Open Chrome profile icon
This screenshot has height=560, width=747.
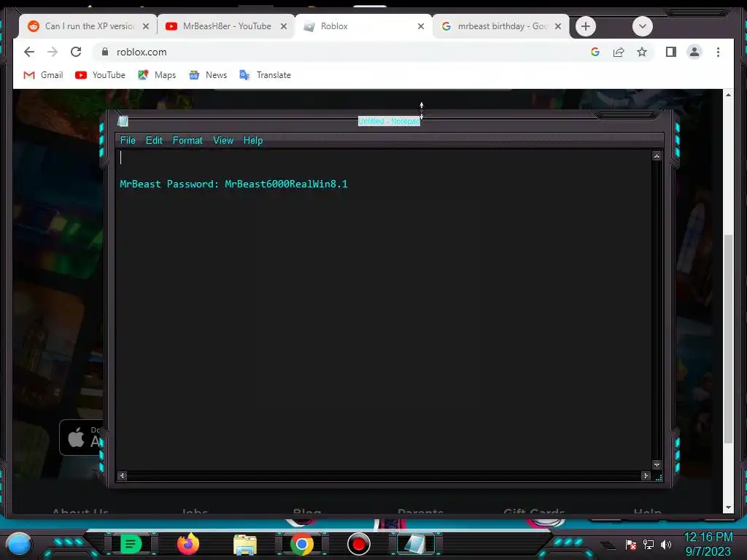point(694,52)
